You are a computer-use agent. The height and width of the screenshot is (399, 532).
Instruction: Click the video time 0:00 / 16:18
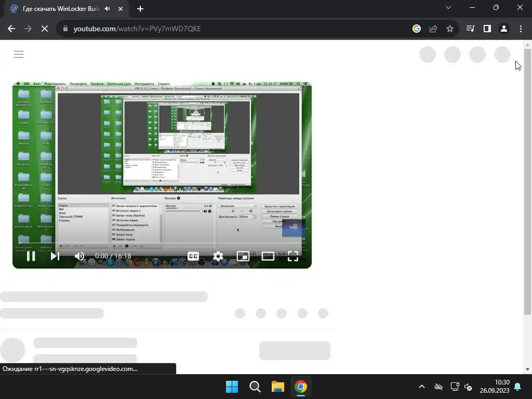113,256
